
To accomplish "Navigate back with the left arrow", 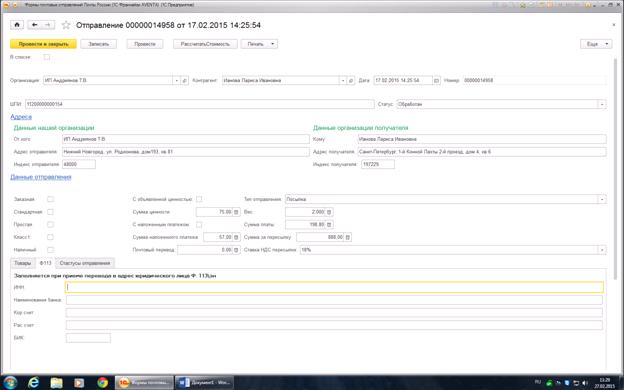I will (x=35, y=25).
